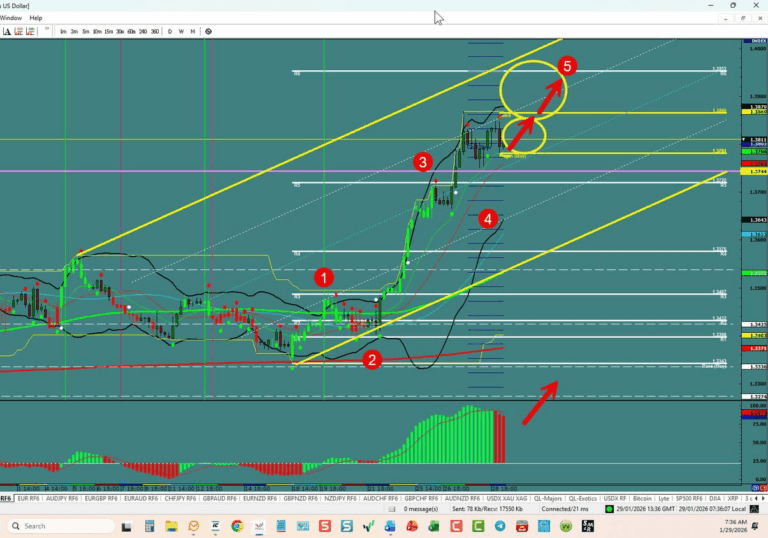Open the EURNZD RF6 chart tab
Screen dimensions: 768x538
click(260, 498)
